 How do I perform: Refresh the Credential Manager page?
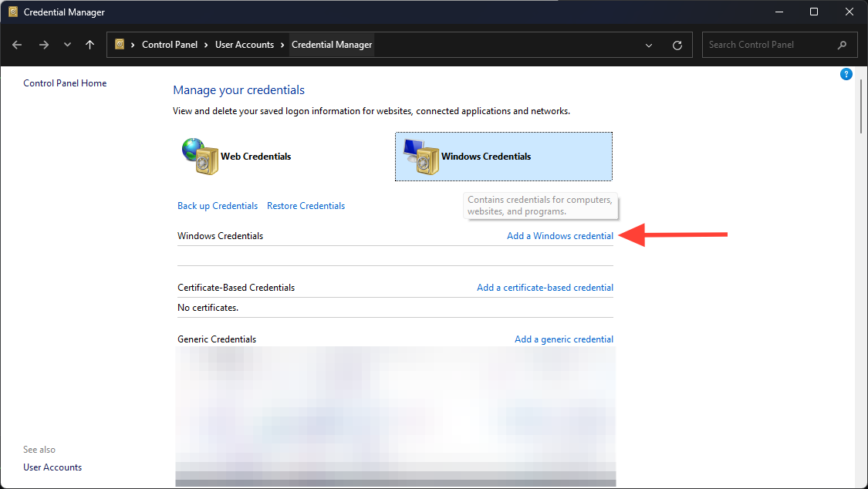tap(677, 46)
